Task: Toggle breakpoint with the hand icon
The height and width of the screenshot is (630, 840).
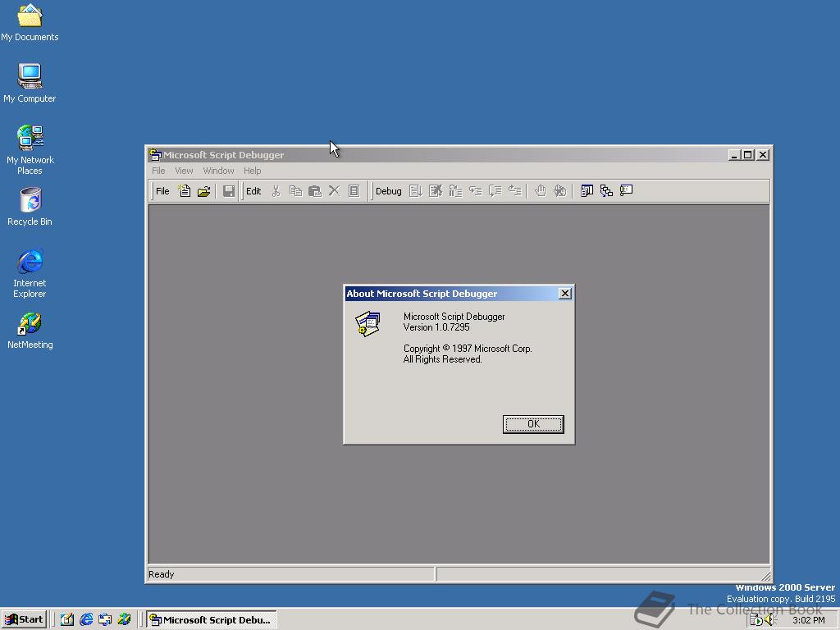Action: point(540,190)
